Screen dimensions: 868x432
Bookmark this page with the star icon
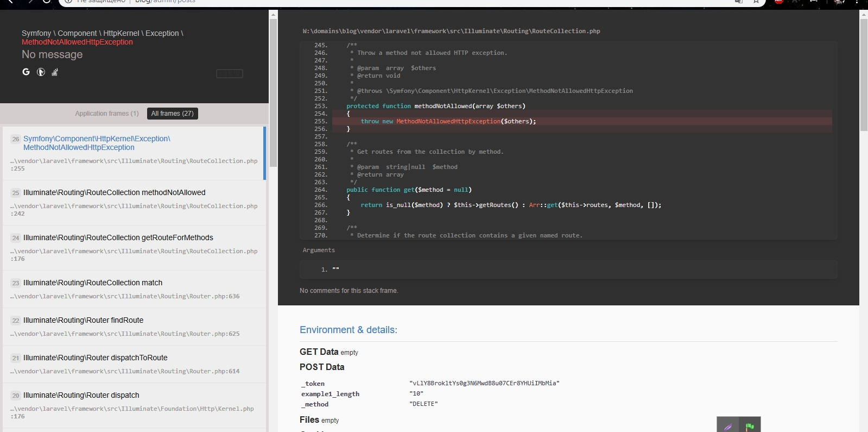pyautogui.click(x=756, y=2)
